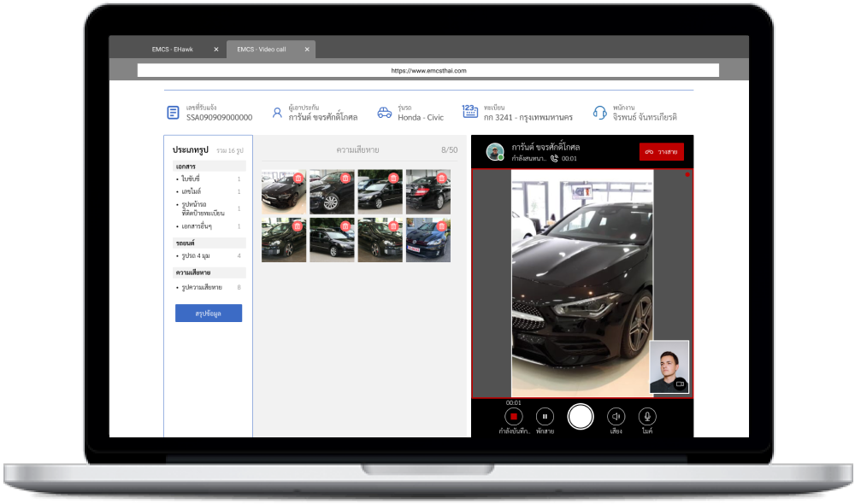This screenshot has width=855, height=504.
Task: Capture a photo with the white shutter button
Action: tap(581, 416)
